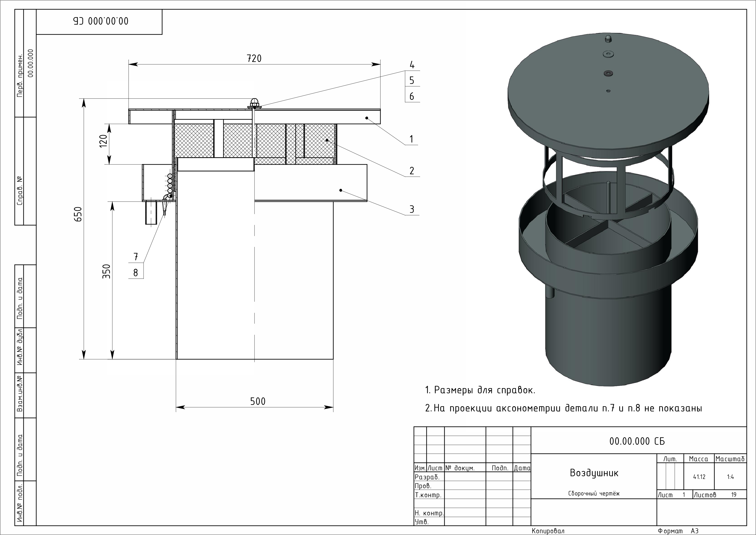Click position number 8 callout
Image resolution: width=756 pixels, height=535 pixels.
pos(136,273)
